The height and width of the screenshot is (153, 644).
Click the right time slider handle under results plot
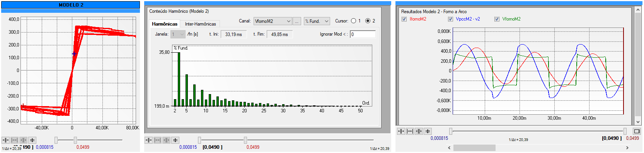625,131
